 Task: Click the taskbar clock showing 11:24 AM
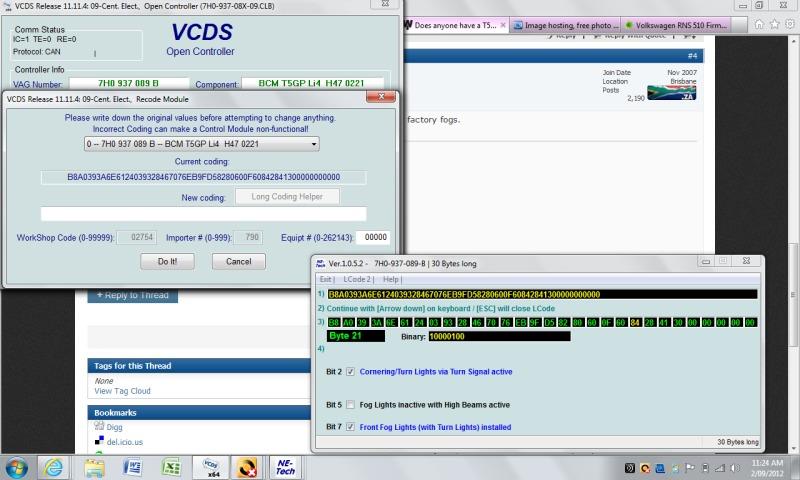766,468
